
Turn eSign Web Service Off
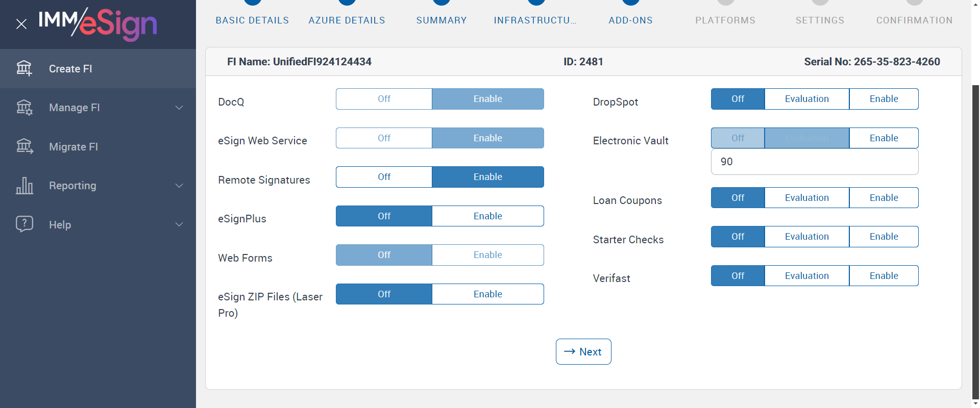tap(384, 138)
